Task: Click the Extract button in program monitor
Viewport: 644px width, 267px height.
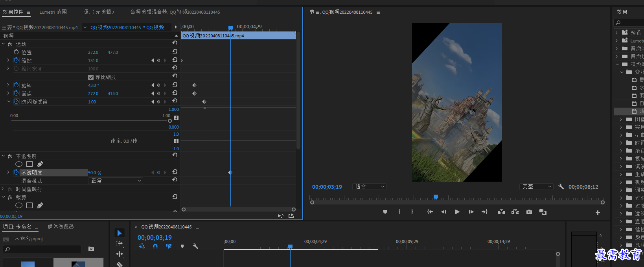Action: [x=515, y=212]
